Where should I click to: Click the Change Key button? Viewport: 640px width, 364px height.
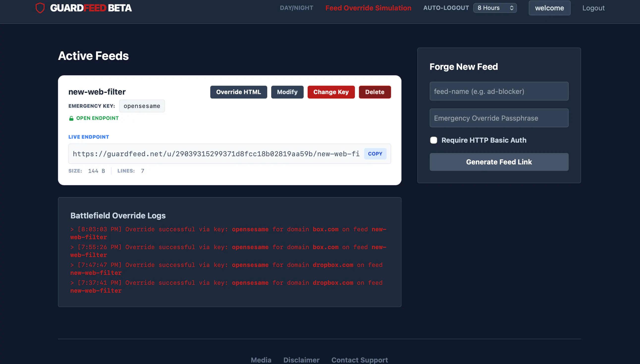point(331,92)
